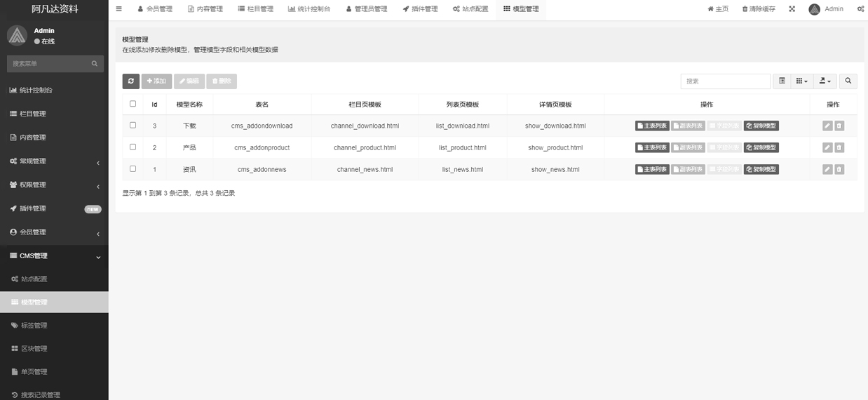
Task: Click 复制模型 for the 产品 row
Action: (x=761, y=148)
